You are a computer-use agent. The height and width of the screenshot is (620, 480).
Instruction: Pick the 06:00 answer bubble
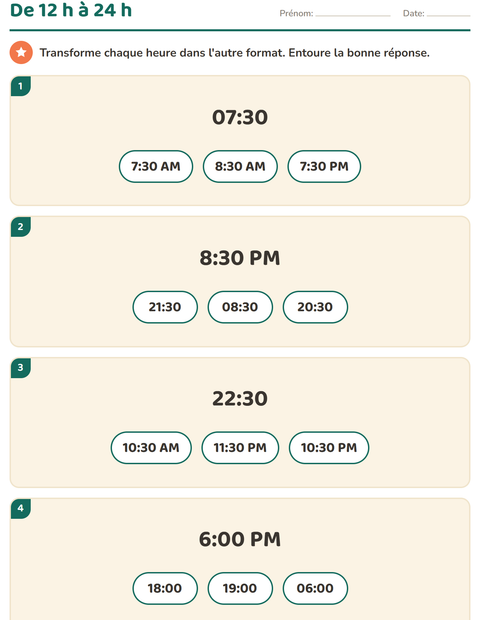pyautogui.click(x=315, y=588)
